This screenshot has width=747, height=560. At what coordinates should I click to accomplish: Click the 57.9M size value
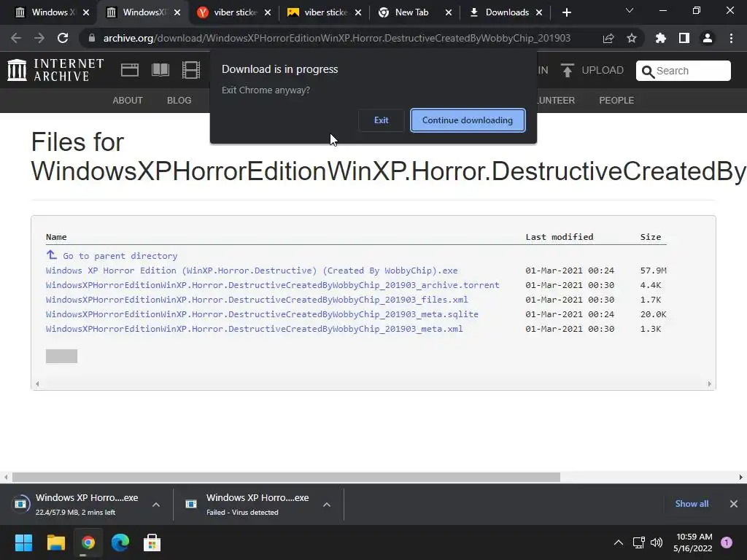click(x=653, y=271)
